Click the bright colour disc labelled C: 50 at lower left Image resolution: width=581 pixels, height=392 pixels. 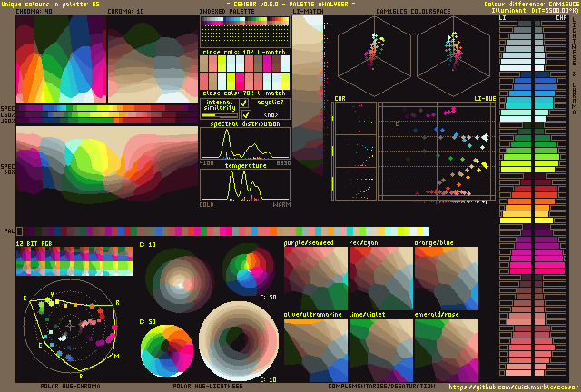click(x=167, y=351)
